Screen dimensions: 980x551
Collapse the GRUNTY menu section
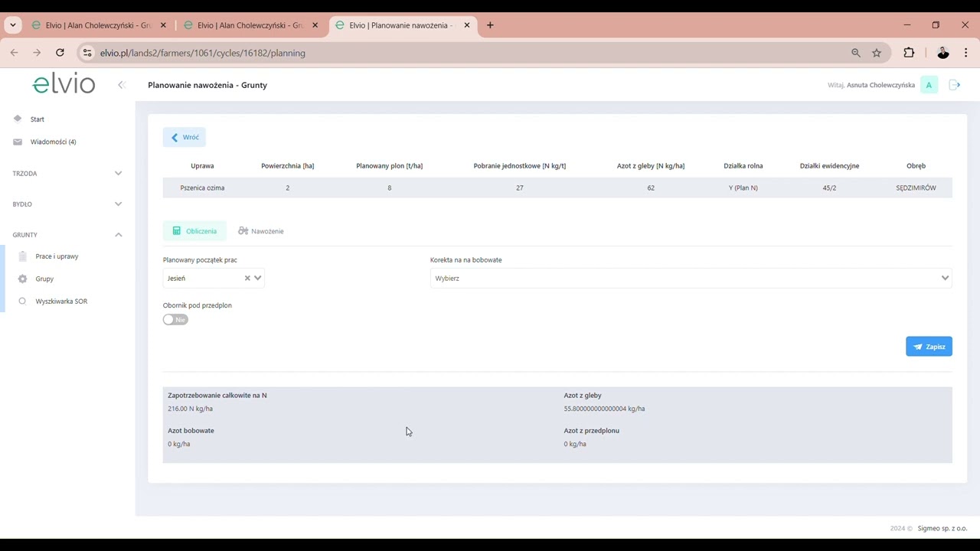click(67, 235)
